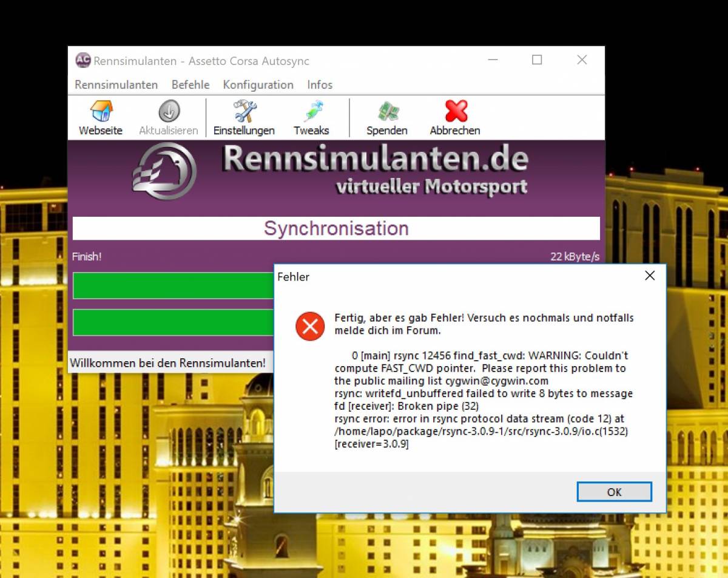Viewport: 728px width, 578px height.
Task: Click the upper green progress bar
Action: tap(174, 285)
